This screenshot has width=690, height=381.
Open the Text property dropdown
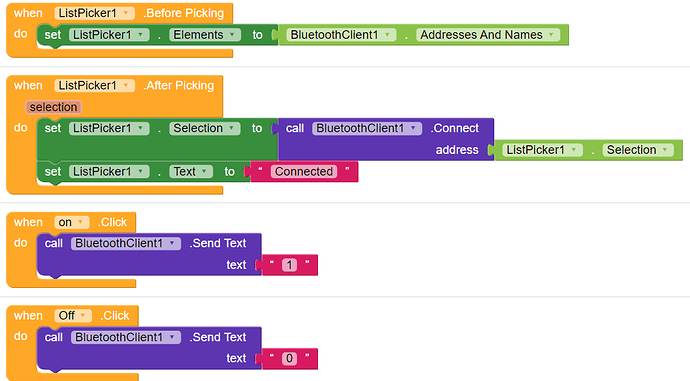click(x=191, y=171)
